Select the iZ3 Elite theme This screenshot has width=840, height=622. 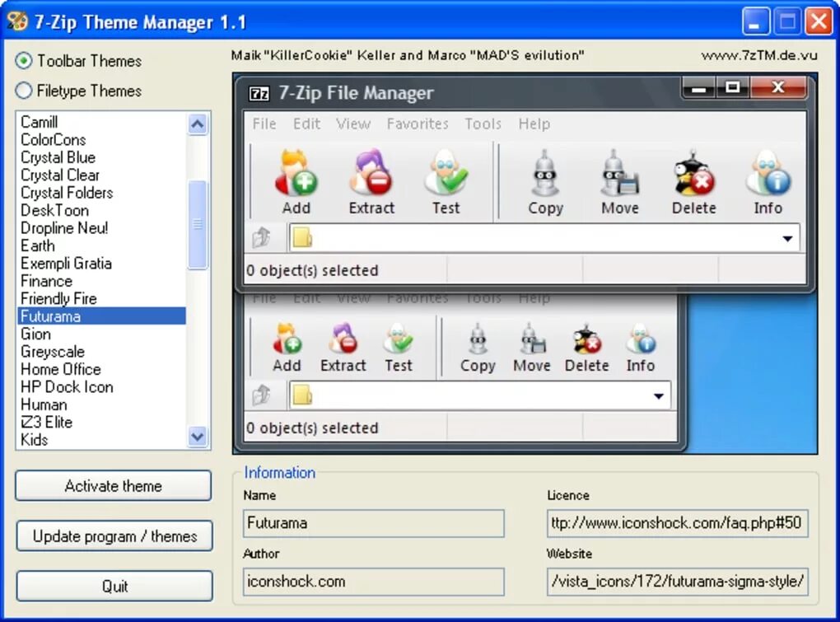[x=102, y=422]
